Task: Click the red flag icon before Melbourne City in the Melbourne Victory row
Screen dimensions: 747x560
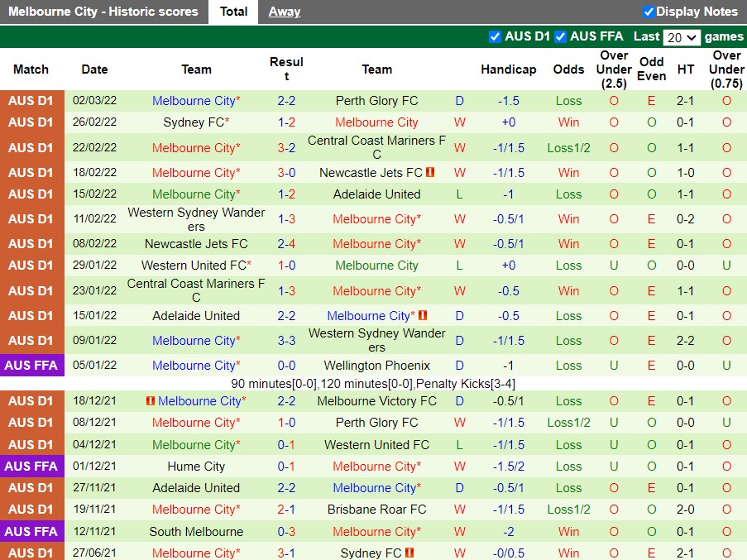Action: tap(149, 401)
